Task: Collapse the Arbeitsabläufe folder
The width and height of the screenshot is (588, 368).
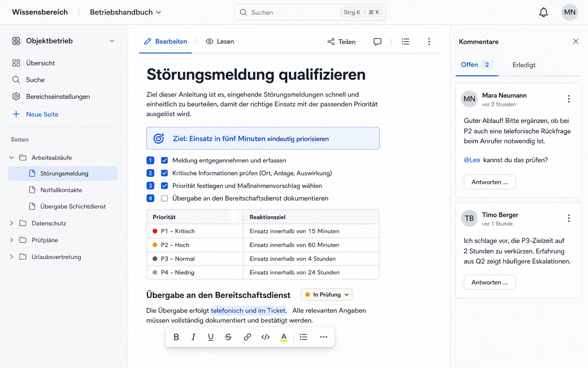Action: pyautogui.click(x=11, y=158)
